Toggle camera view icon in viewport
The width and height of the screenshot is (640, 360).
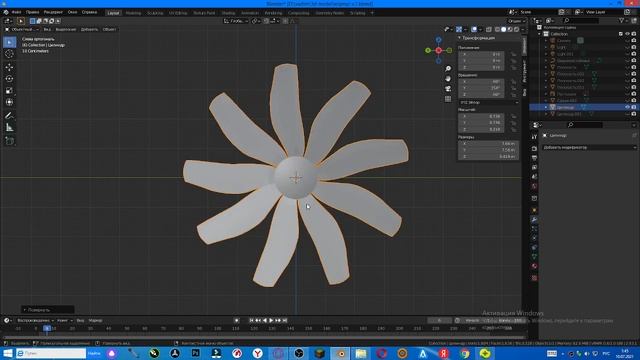click(x=448, y=89)
